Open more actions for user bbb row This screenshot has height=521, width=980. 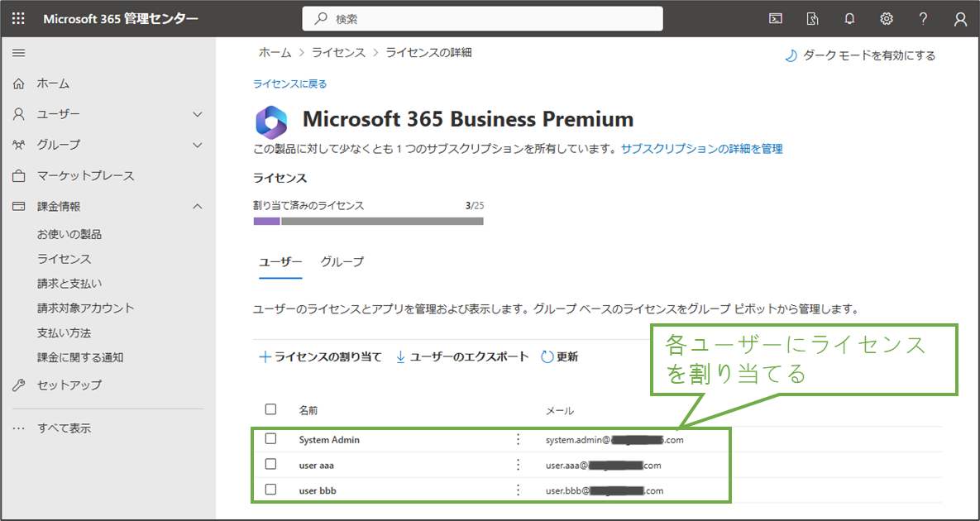[518, 490]
